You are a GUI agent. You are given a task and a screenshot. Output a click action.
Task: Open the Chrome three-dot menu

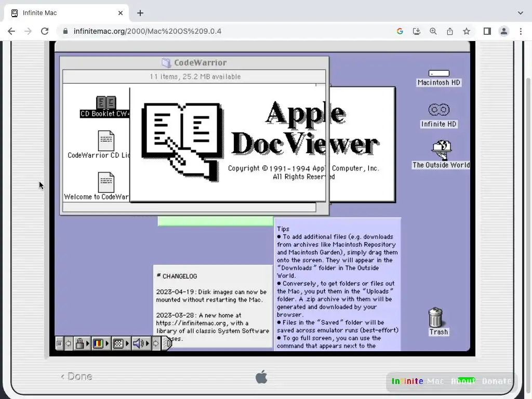click(521, 31)
